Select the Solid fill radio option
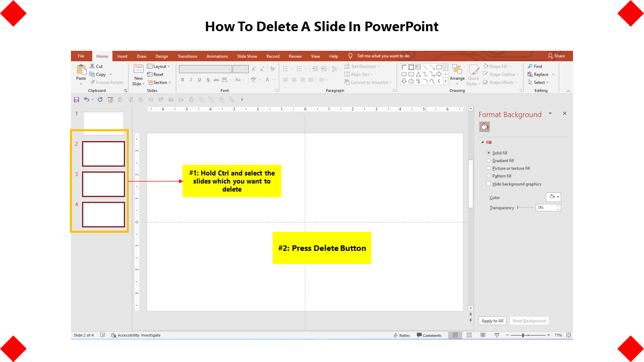Image resolution: width=644 pixels, height=362 pixels. pyautogui.click(x=489, y=153)
